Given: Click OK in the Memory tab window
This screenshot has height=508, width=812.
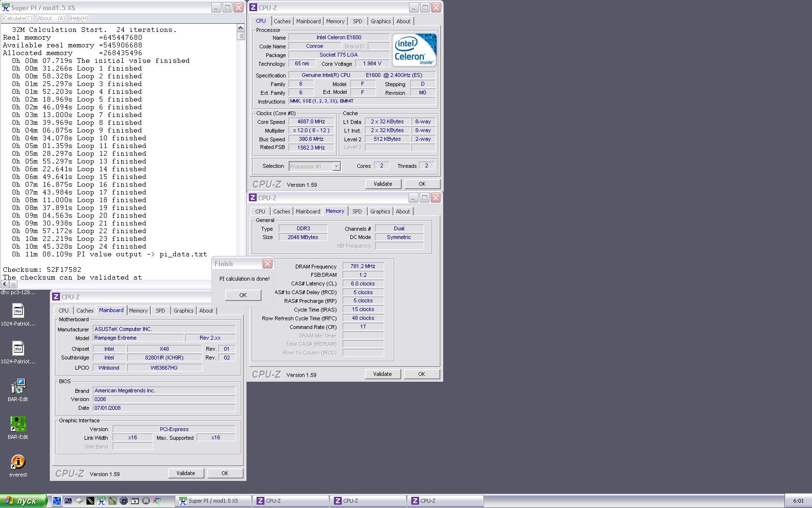Looking at the screenshot, I should click(421, 374).
